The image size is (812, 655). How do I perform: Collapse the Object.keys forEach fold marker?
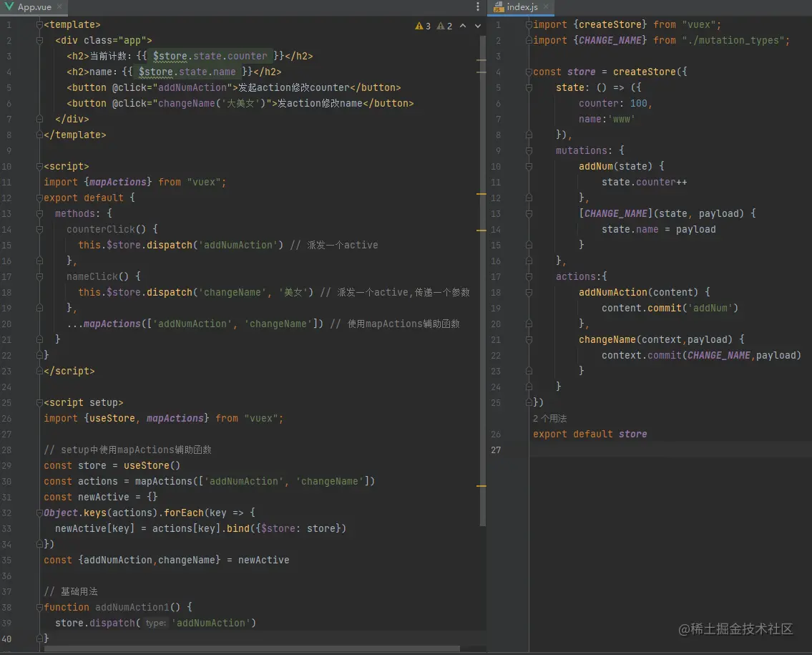pyautogui.click(x=39, y=513)
